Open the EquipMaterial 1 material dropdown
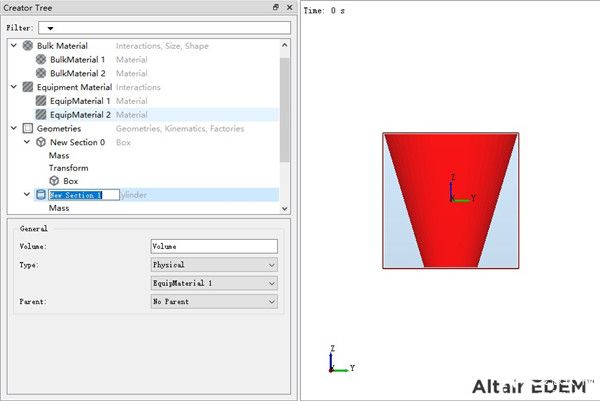 tap(214, 283)
